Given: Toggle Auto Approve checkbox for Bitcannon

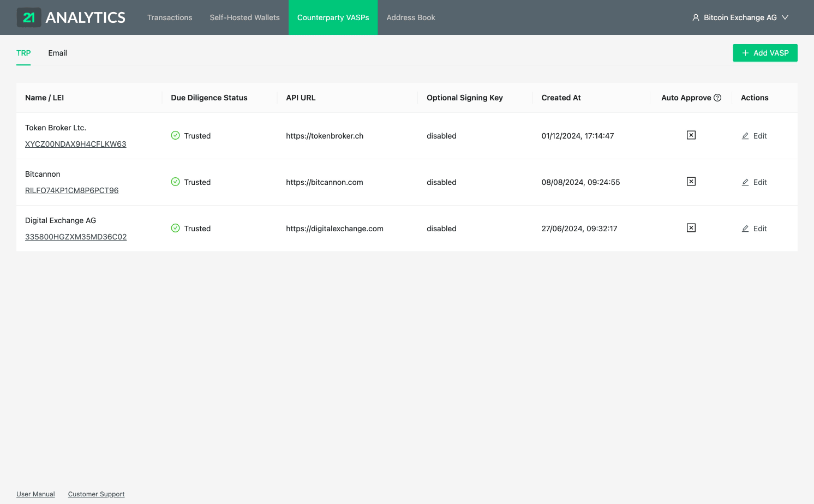Looking at the screenshot, I should (691, 182).
